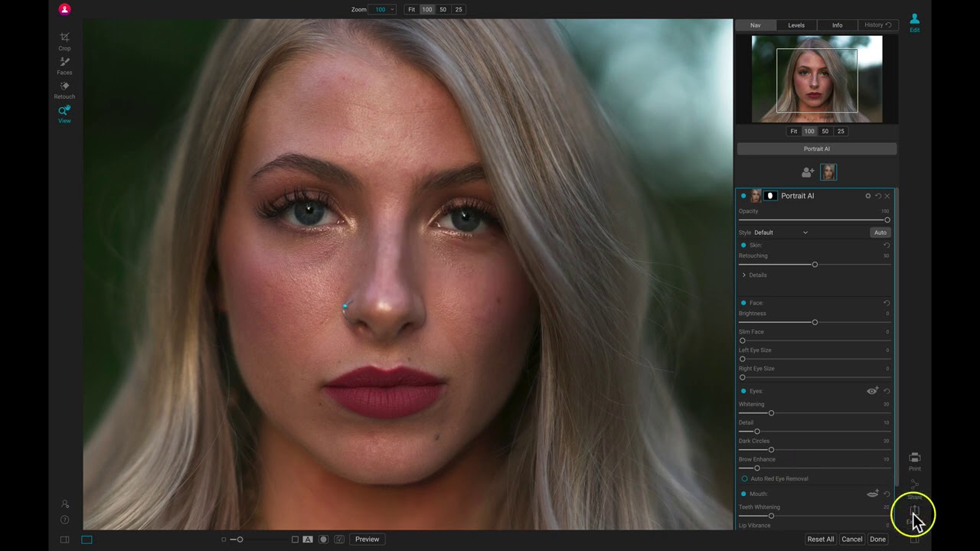Switch to the History tab

point(877,25)
